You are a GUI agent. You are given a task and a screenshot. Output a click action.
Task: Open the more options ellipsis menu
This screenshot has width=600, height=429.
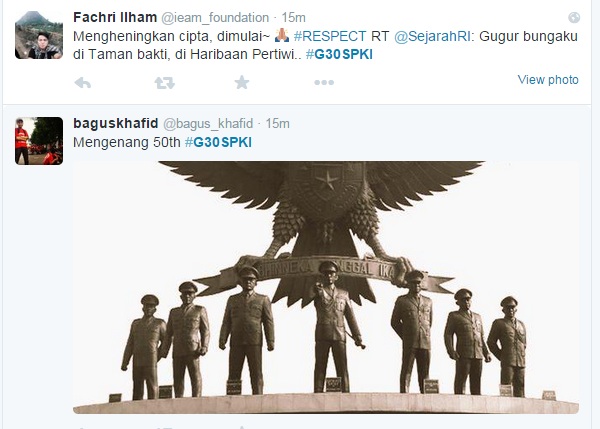coord(324,82)
